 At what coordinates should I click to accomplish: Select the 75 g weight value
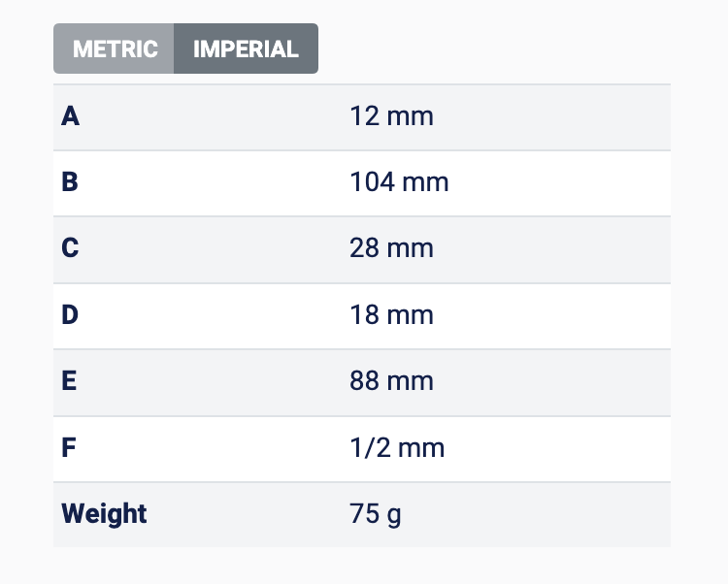click(375, 513)
